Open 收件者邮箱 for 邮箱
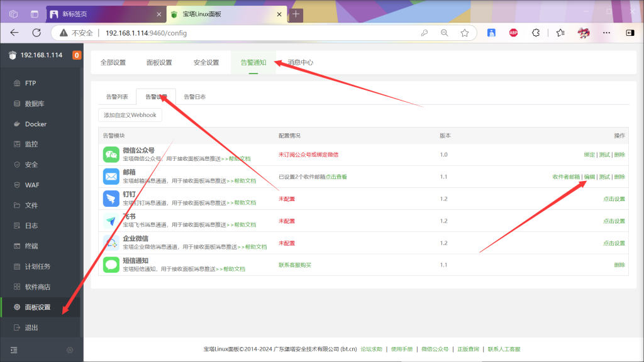The height and width of the screenshot is (362, 644). click(x=566, y=177)
